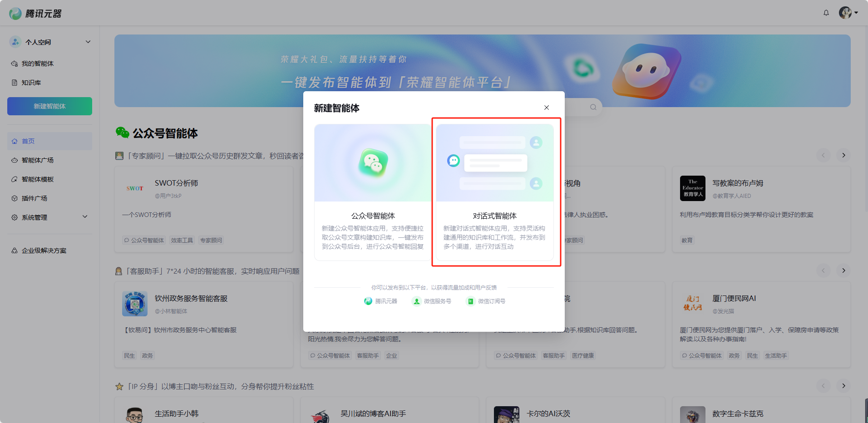Click 生活助手 tag on 厦门便民网 card
The width and height of the screenshot is (868, 423).
[x=776, y=356]
